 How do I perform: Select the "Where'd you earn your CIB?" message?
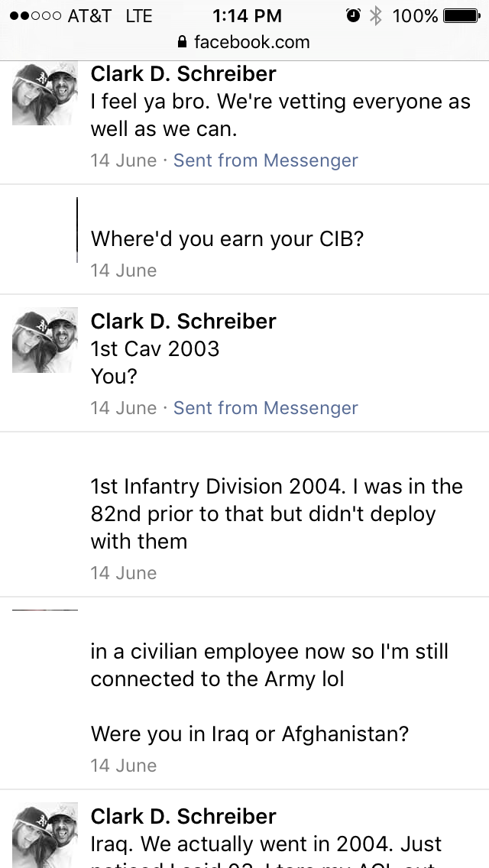tap(227, 239)
